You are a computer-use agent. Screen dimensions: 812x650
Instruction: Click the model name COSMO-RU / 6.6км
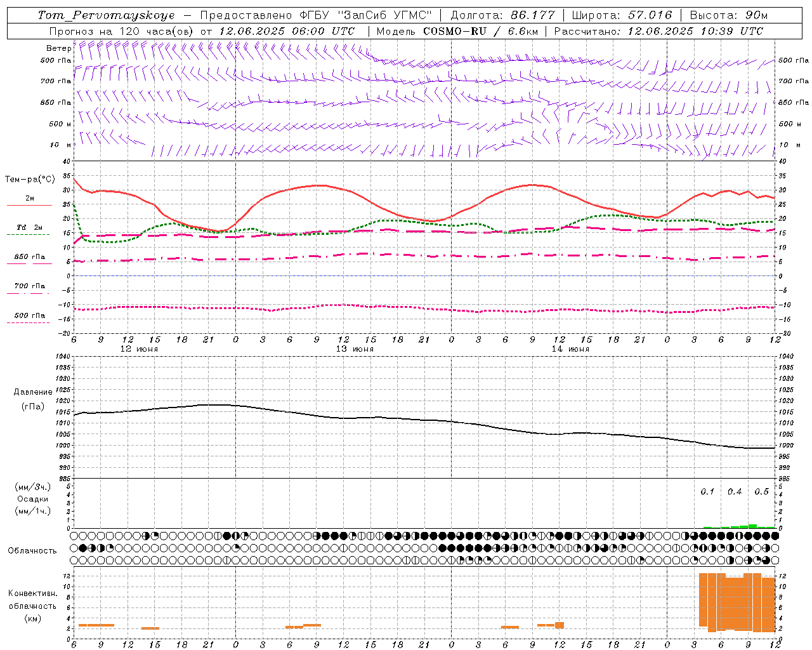[x=480, y=31]
